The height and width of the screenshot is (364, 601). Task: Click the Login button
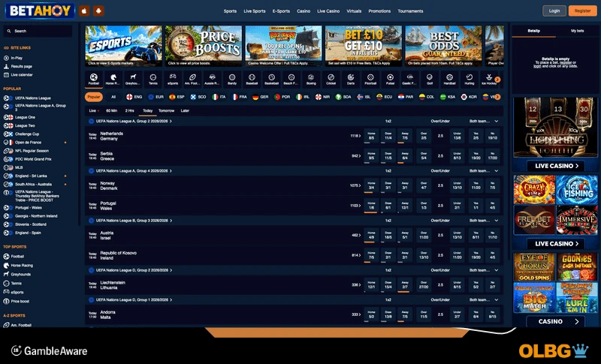point(554,11)
